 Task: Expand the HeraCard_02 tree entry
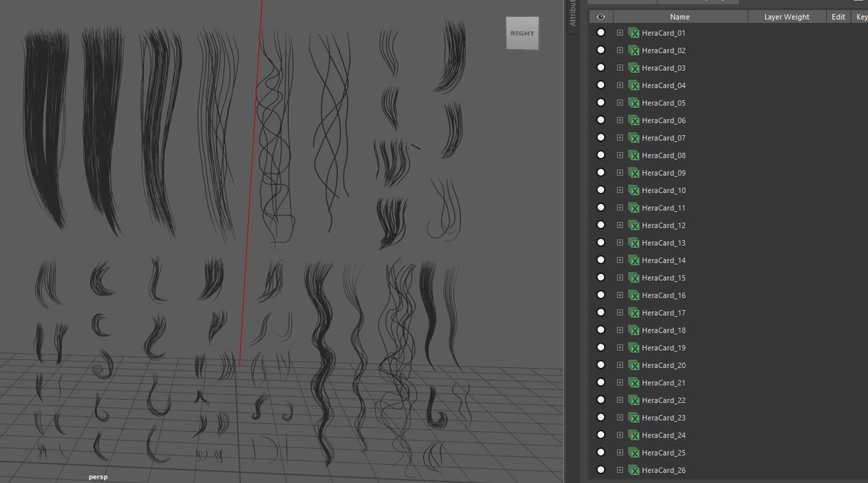coord(620,51)
